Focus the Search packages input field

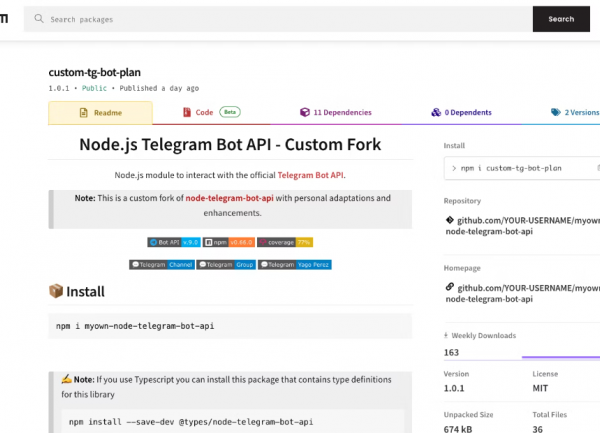pos(278,19)
